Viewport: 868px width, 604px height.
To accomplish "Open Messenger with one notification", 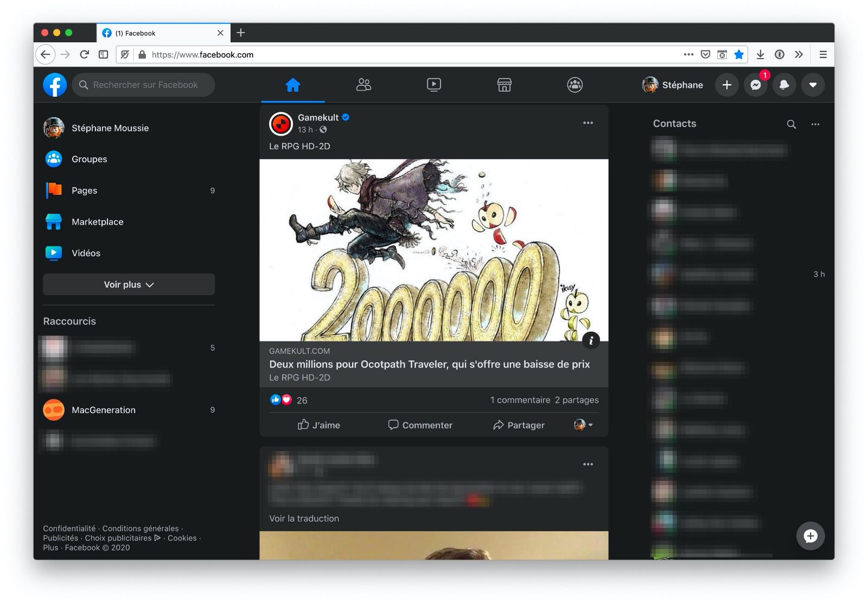I will tap(756, 85).
